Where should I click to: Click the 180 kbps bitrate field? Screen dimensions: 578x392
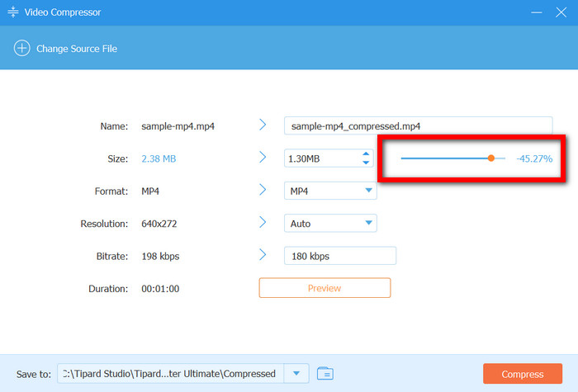tap(339, 256)
